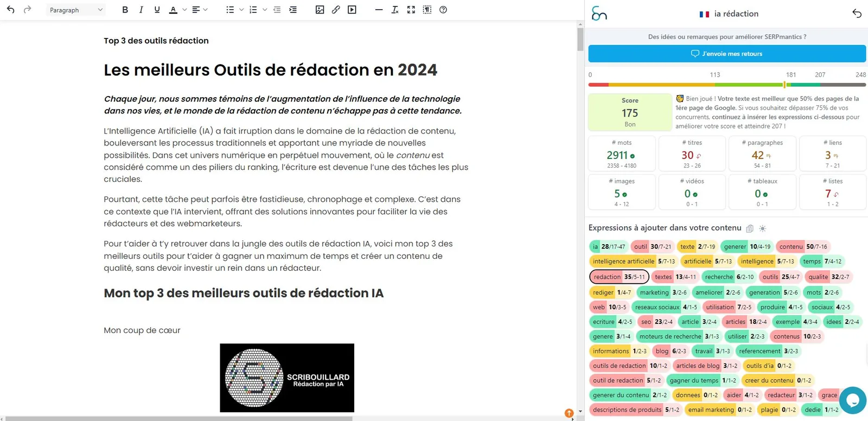868x421 pixels.
Task: Toggle italic formatting
Action: 141,10
